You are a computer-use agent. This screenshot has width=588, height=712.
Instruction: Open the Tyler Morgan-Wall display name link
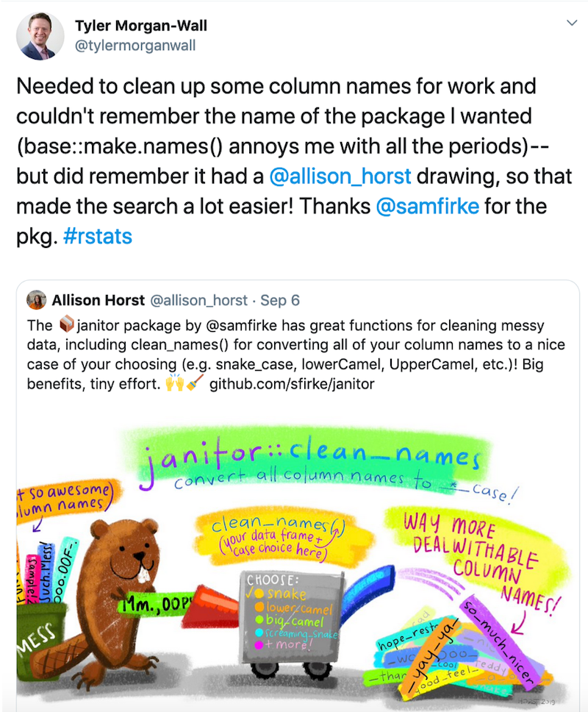(141, 26)
